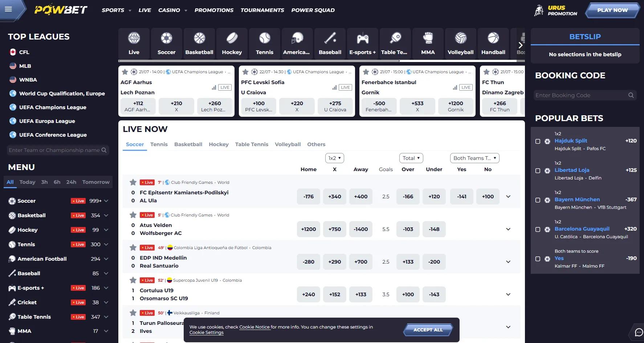Image resolution: width=644 pixels, height=343 pixels.
Task: Select +400 away odds for AL Ula
Action: [361, 197]
